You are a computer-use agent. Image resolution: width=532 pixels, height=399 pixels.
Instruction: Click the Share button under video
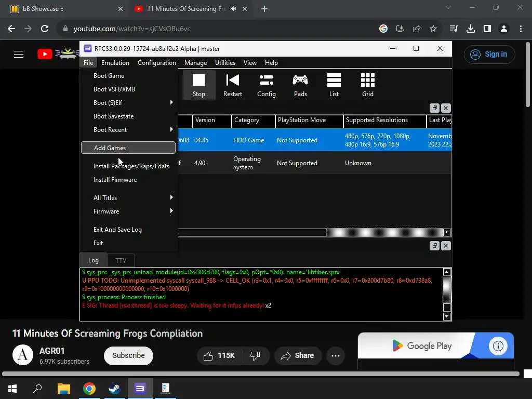(297, 355)
